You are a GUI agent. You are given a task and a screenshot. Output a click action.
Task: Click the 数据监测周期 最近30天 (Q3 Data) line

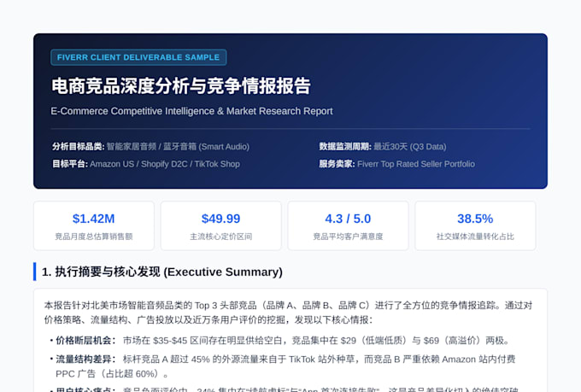coord(383,147)
